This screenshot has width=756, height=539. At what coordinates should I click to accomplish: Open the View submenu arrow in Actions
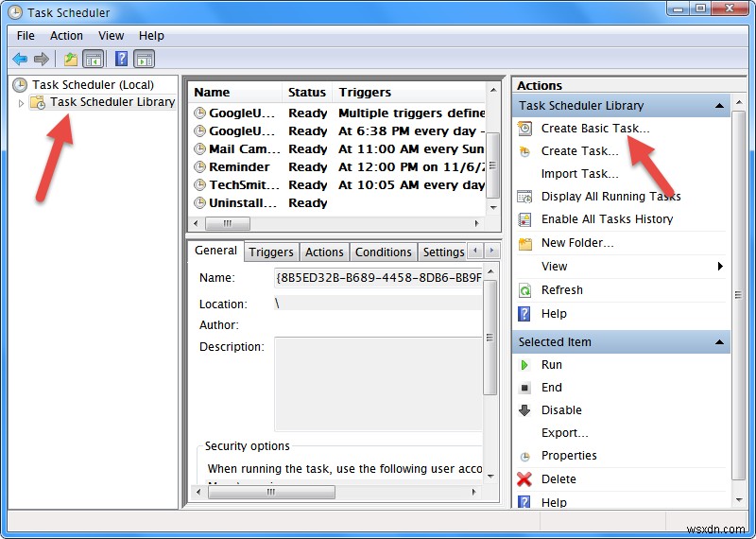[720, 267]
